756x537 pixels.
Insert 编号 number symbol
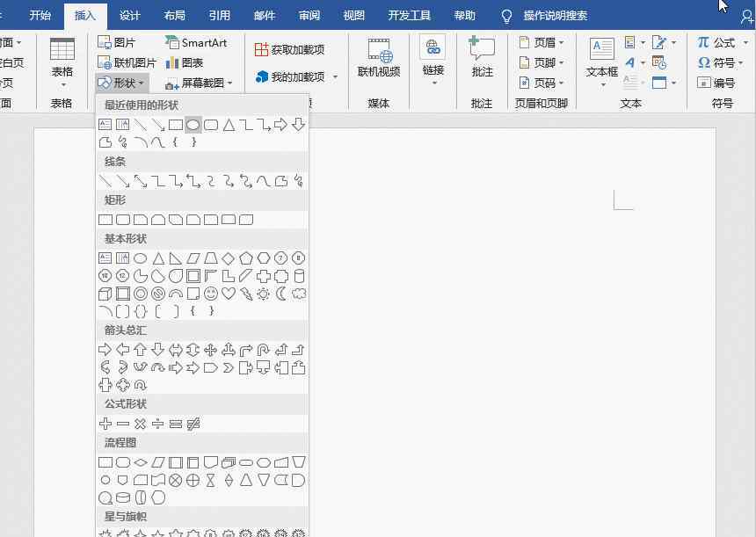pyautogui.click(x=716, y=83)
